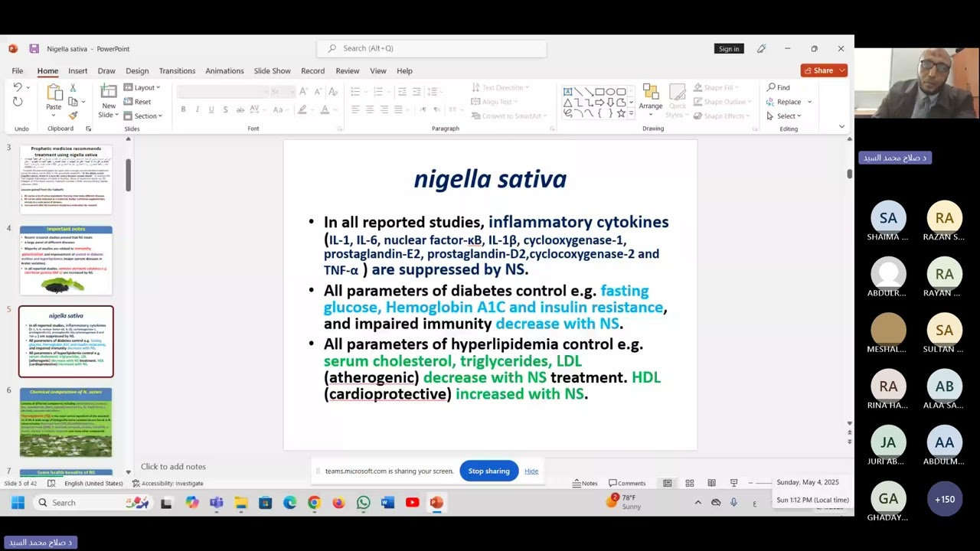The image size is (980, 551).
Task: Open Slide Sorter view in status bar
Action: [x=690, y=483]
